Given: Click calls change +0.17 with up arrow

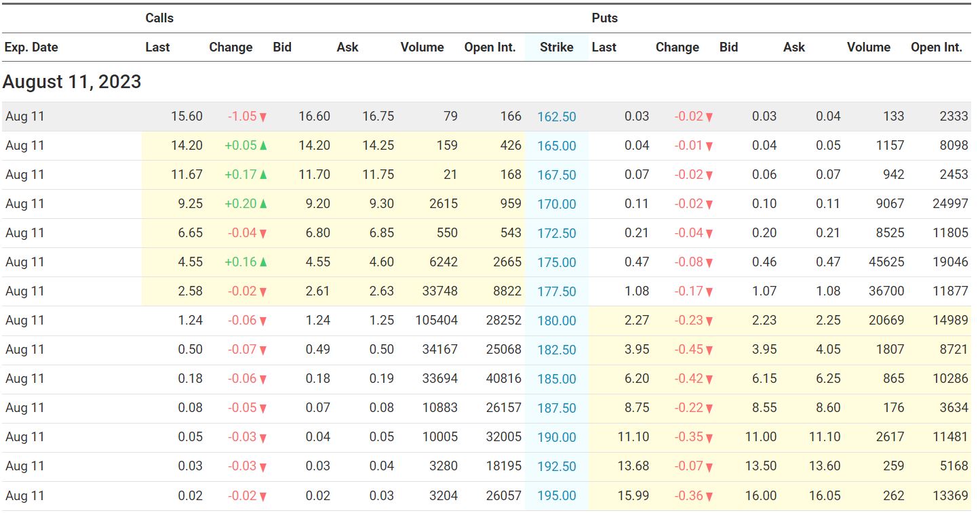Looking at the screenshot, I should [x=246, y=175].
